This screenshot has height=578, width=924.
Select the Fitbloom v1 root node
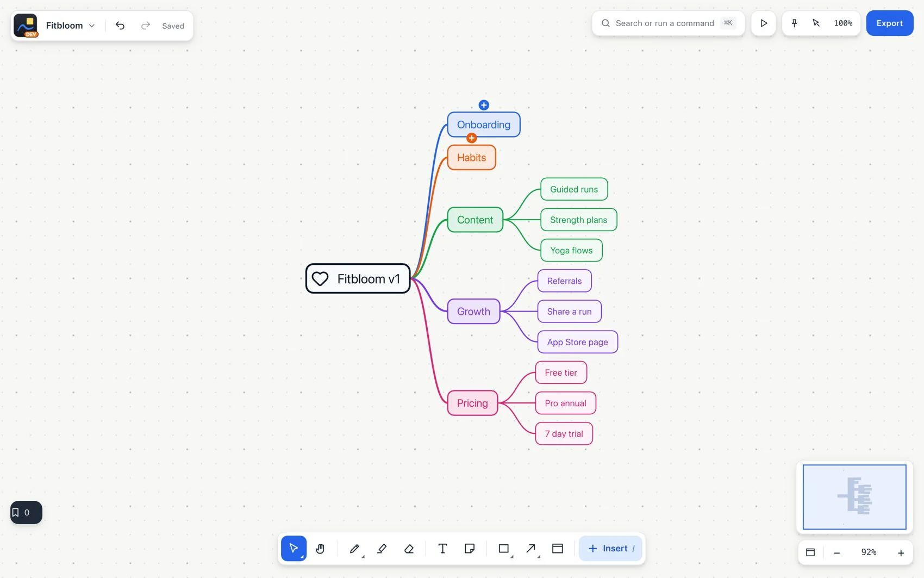(x=358, y=278)
